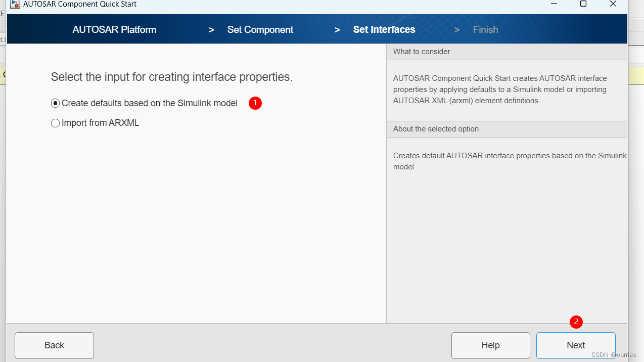Close the AUTOSAR Component Quick Start window
This screenshot has width=644, height=362.
click(613, 4)
